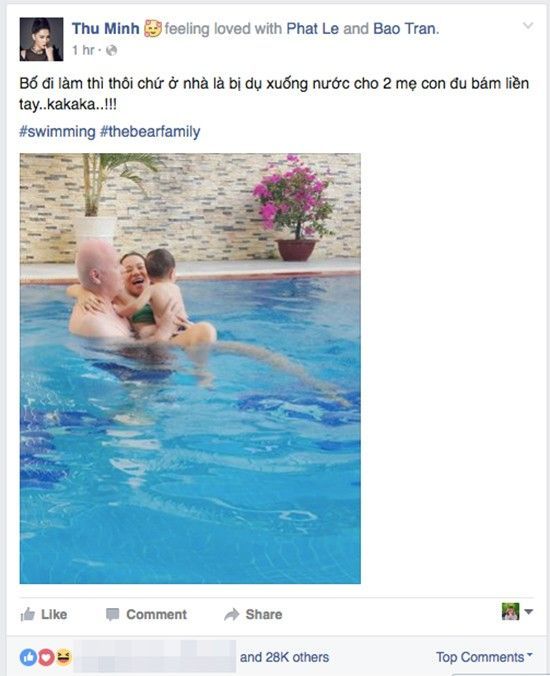Click the feeling loved emoji icon
Screen dimensions: 550x676
[x=153, y=28]
